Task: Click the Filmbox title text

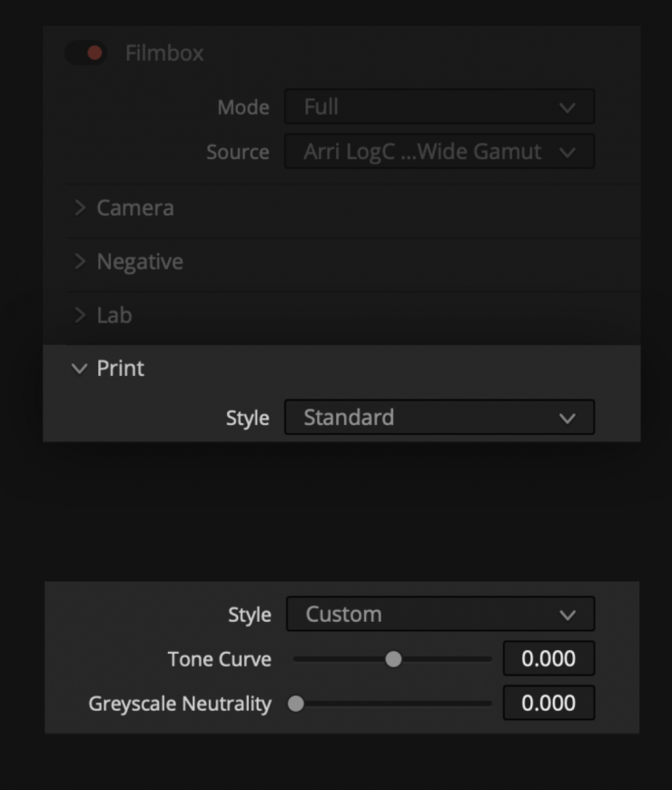Action: click(164, 53)
